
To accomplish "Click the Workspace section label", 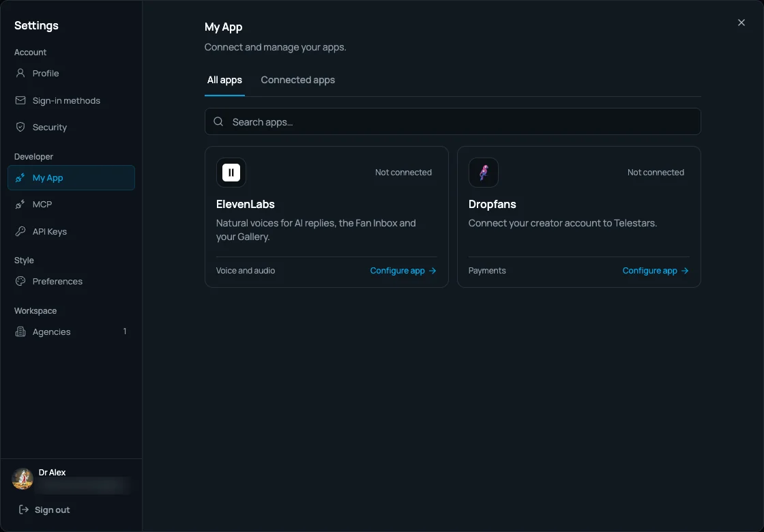I will tap(35, 311).
